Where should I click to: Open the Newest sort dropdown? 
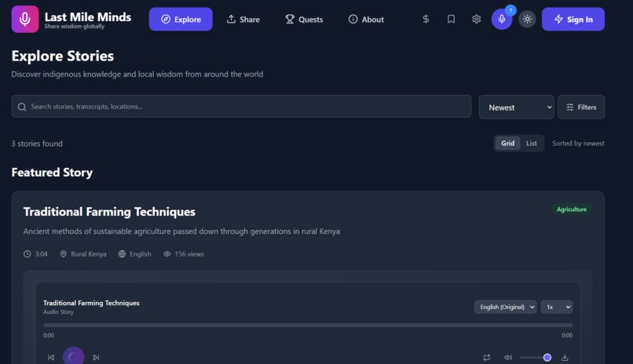tap(516, 107)
